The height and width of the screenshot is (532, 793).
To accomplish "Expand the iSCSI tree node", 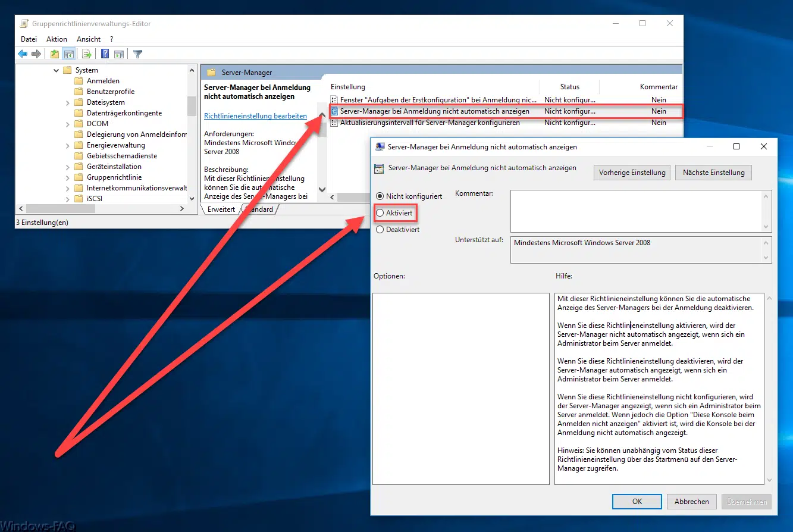I will point(68,199).
